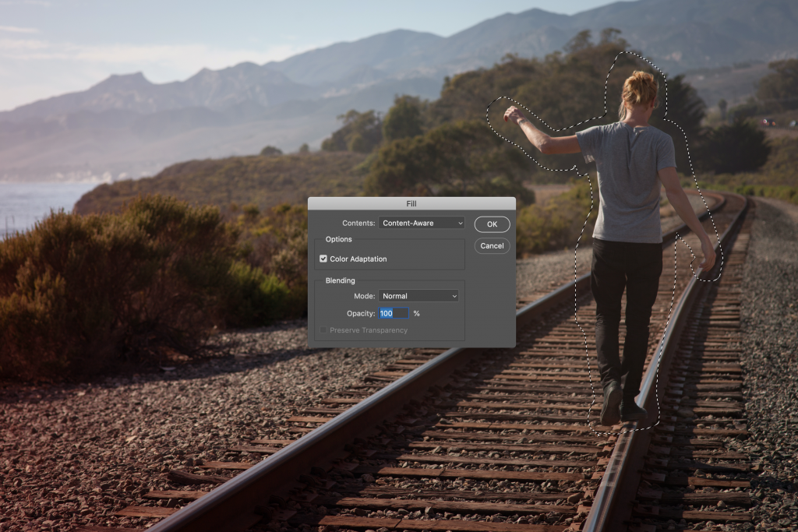Image resolution: width=798 pixels, height=532 pixels.
Task: Open the blending Mode dropdown
Action: point(418,296)
